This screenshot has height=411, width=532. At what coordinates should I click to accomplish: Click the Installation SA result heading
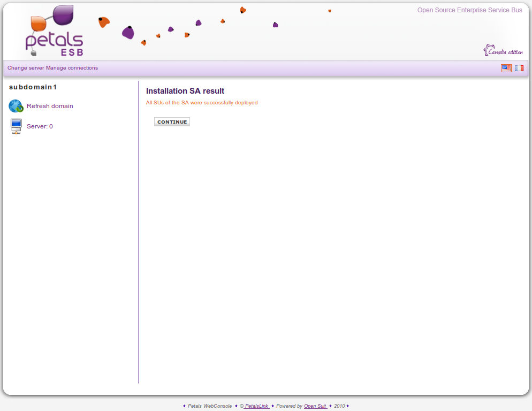pos(185,91)
